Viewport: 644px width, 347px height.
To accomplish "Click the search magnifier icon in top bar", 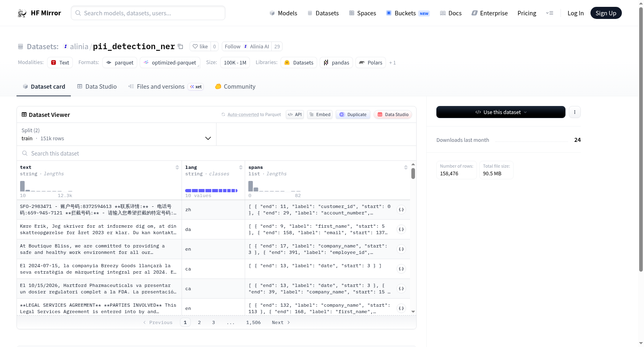I will [x=78, y=13].
